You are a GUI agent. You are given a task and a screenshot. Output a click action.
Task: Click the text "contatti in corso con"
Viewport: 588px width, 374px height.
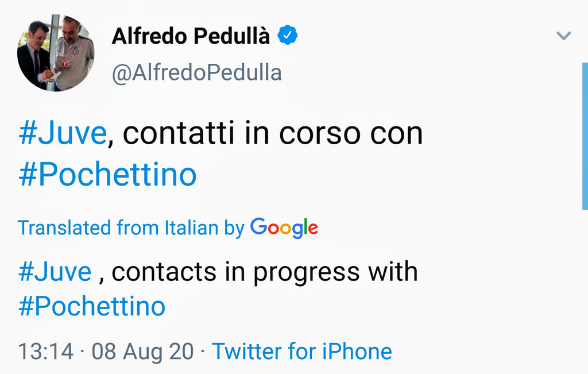tap(273, 134)
